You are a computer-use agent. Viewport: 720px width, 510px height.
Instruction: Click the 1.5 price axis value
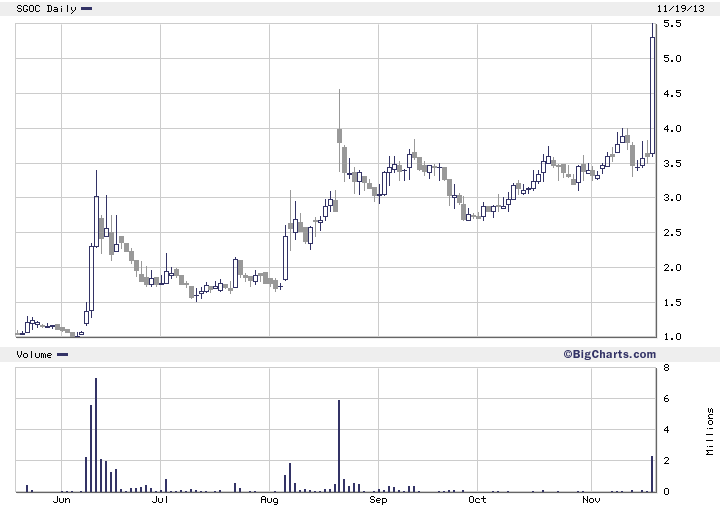click(x=672, y=303)
